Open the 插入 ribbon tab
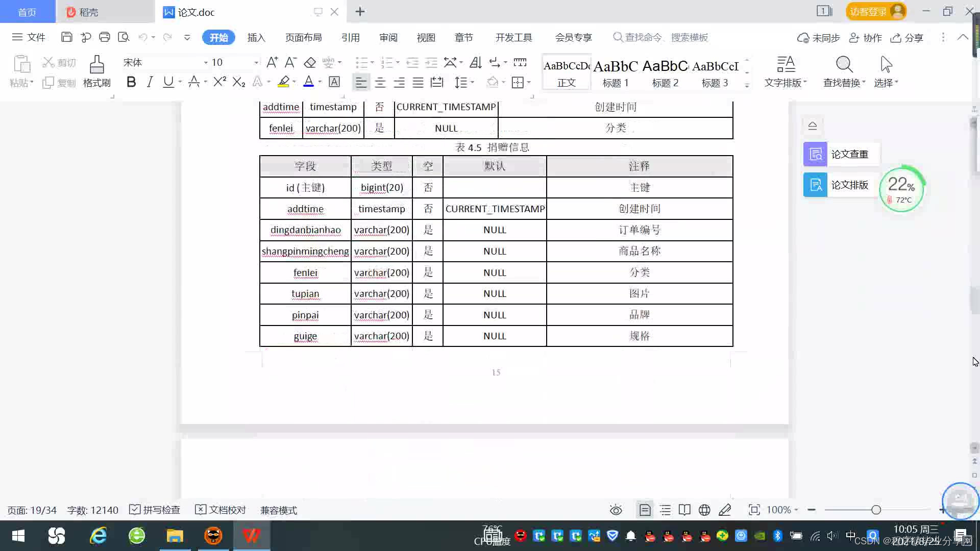980x551 pixels. 256,37
